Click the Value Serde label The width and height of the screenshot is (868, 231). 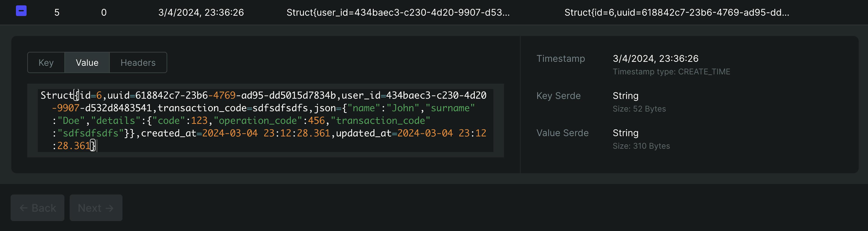click(562, 133)
